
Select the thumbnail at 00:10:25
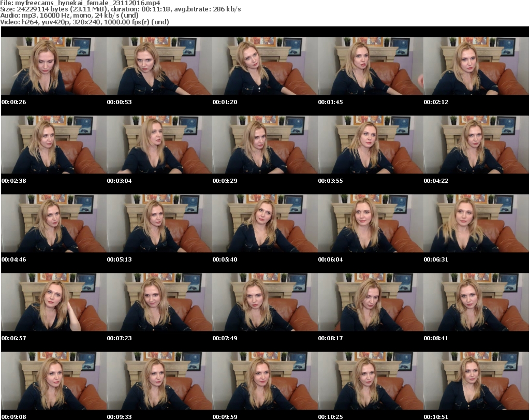coord(371,381)
